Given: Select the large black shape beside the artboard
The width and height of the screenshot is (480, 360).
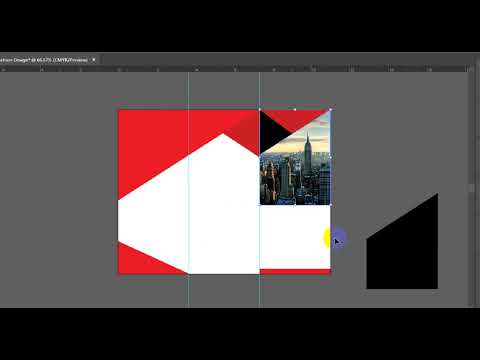Looking at the screenshot, I should (402, 247).
